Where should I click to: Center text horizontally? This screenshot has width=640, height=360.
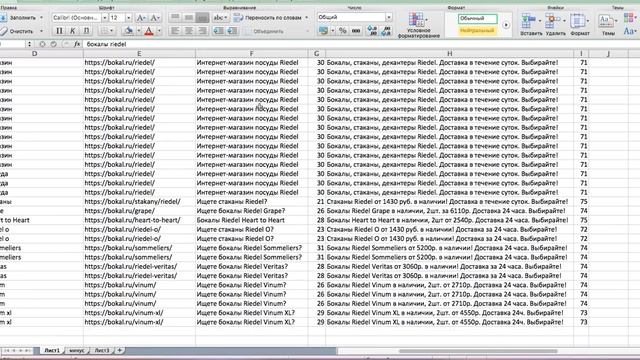(x=189, y=31)
